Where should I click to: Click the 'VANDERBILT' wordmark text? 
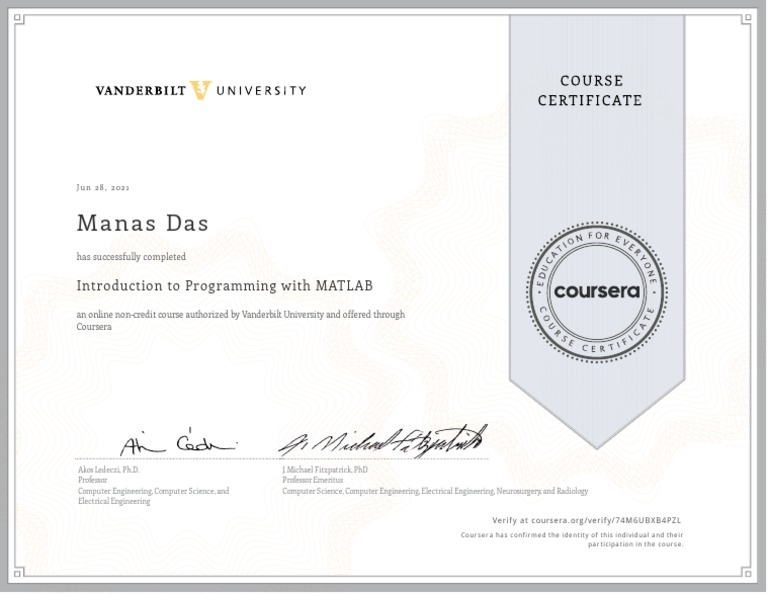click(x=141, y=91)
